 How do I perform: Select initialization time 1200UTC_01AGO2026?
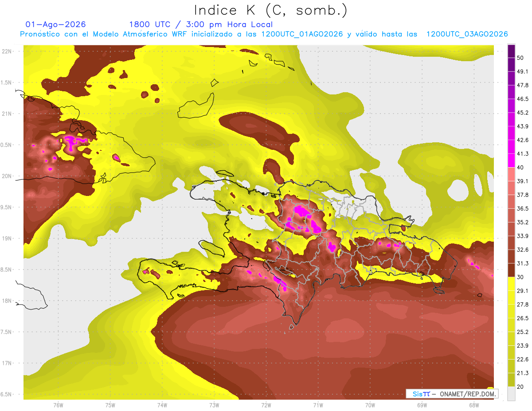(302, 34)
